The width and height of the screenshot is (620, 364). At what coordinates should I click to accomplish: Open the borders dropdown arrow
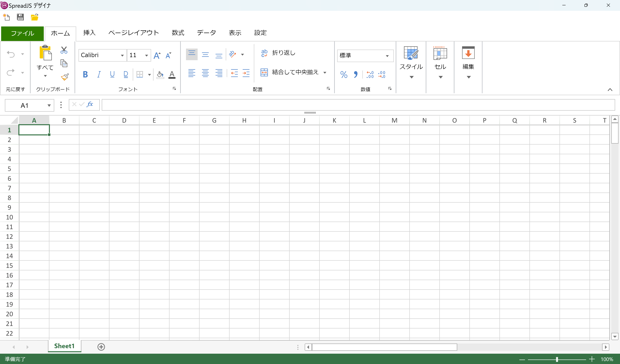click(x=149, y=75)
